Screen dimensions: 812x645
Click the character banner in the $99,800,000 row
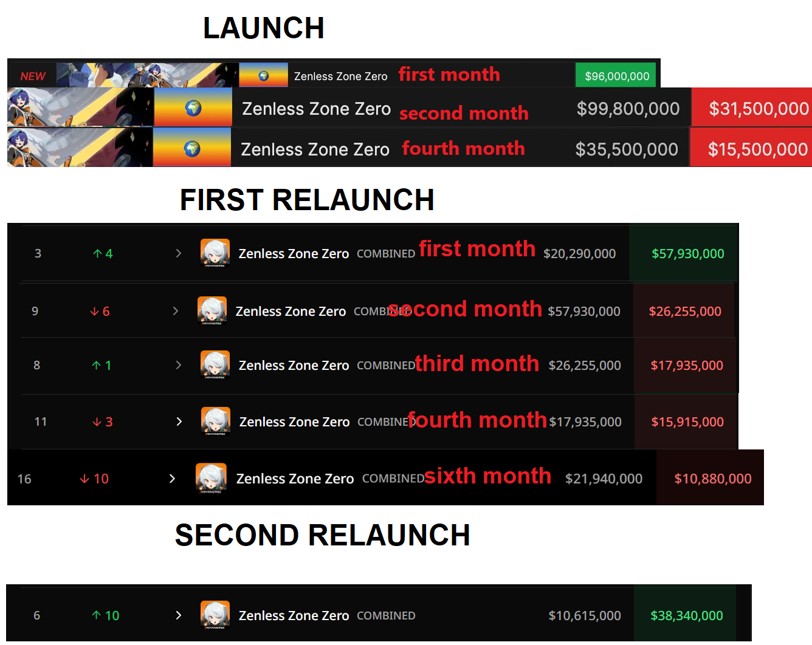click(80, 107)
